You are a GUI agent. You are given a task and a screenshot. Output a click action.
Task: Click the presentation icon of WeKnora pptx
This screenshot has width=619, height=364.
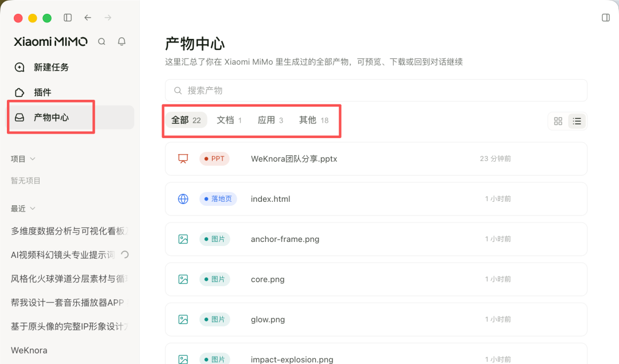point(183,159)
